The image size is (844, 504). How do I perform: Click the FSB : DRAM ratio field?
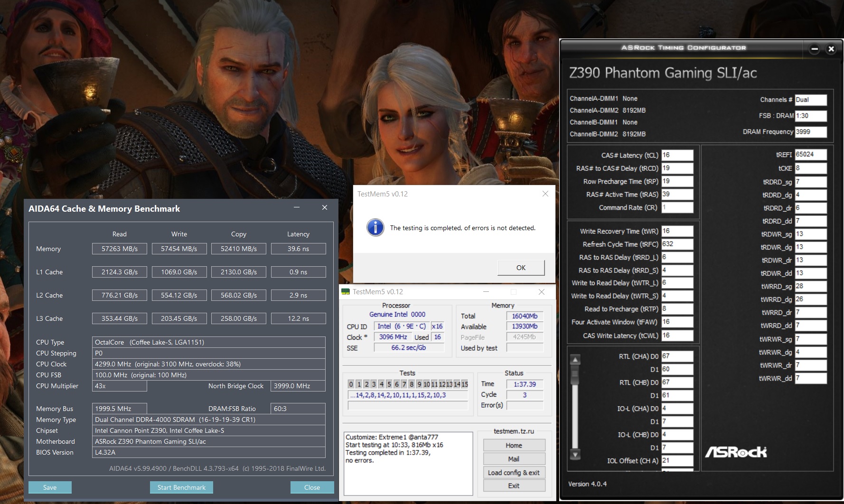point(811,116)
